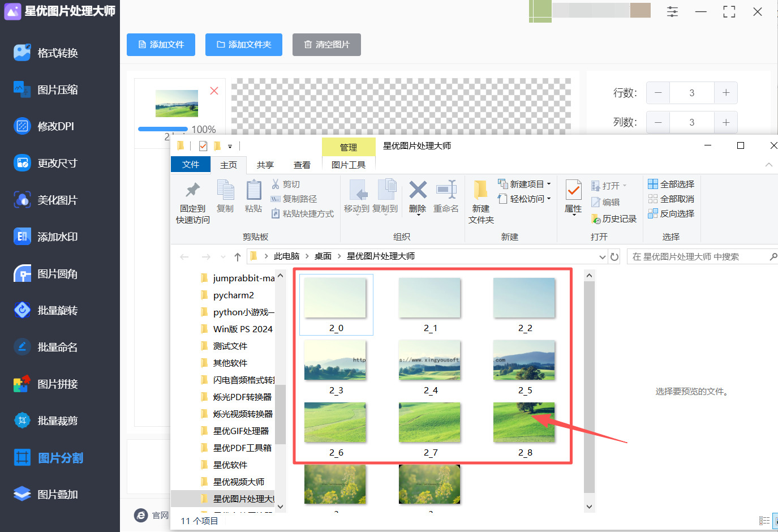
Task: Click 反向选择 invert selection command
Action: [x=671, y=213]
